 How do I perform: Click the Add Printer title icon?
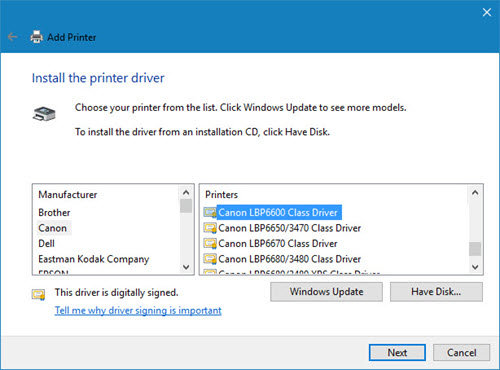[37, 37]
